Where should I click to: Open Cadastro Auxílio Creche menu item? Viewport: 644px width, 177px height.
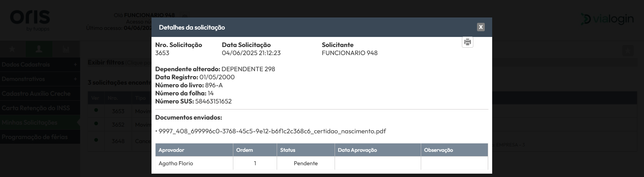pos(40,94)
